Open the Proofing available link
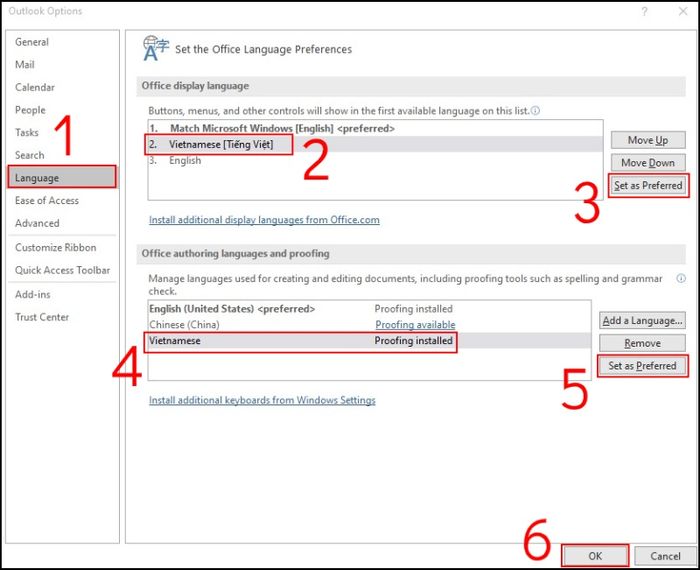This screenshot has width=700, height=570. coord(415,325)
